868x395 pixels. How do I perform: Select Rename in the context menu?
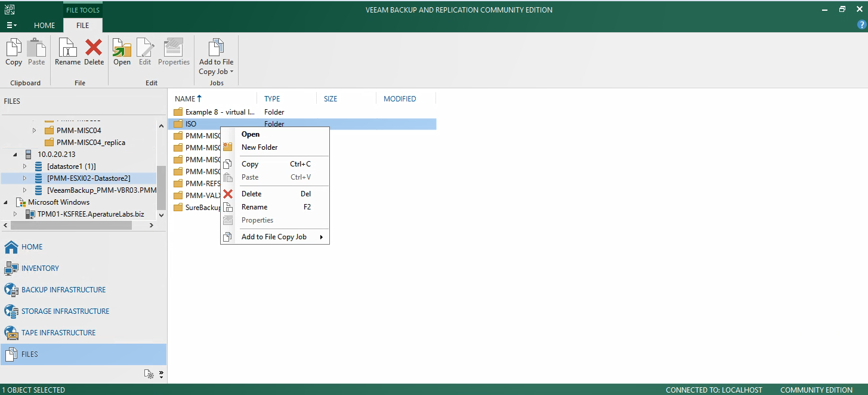[254, 207]
